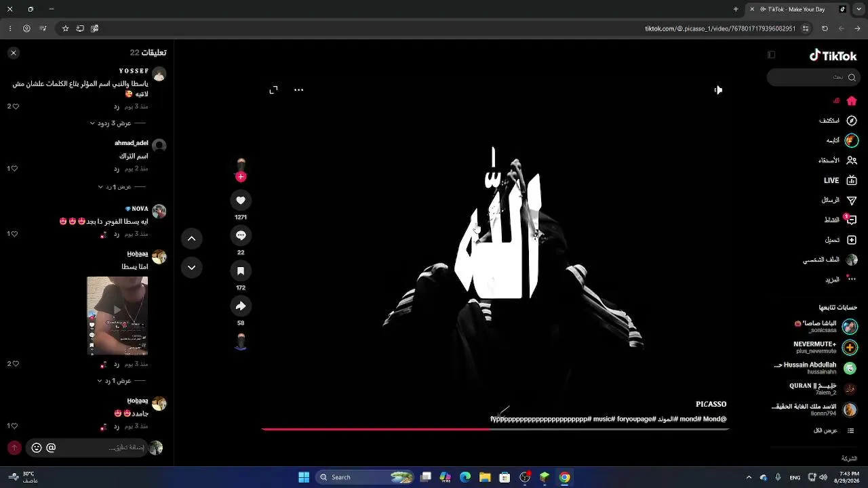Open File Explorer from the taskbar
This screenshot has height=488, width=868.
tap(485, 477)
